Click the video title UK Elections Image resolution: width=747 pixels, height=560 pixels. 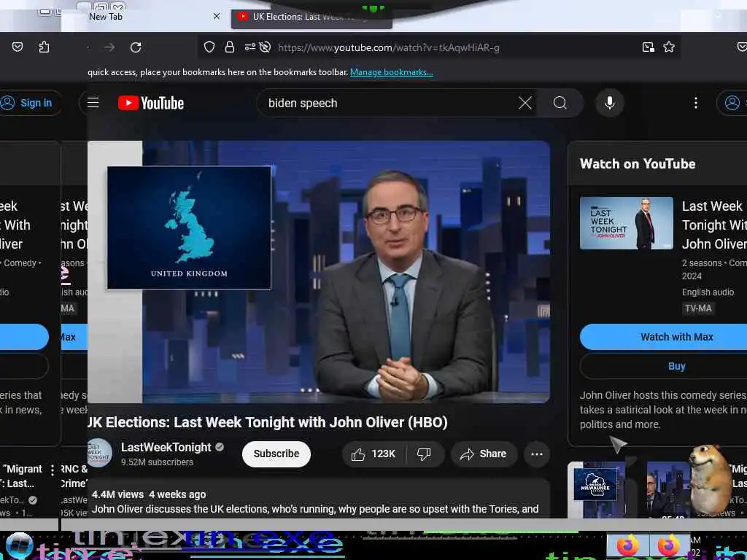(x=268, y=422)
